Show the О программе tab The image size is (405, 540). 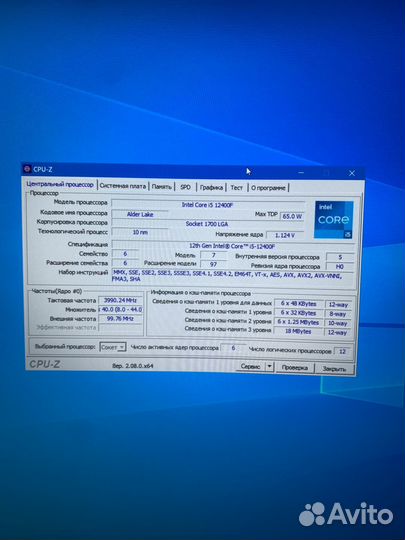tap(268, 188)
